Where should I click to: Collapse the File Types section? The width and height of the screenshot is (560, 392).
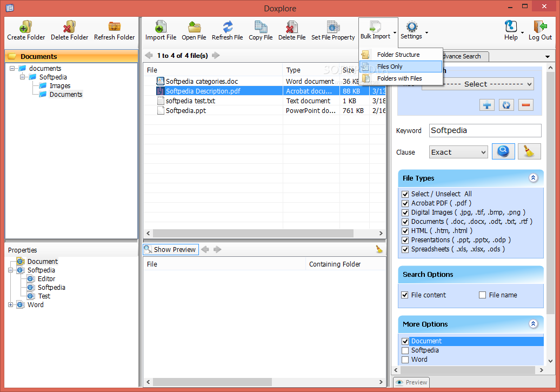coord(533,177)
